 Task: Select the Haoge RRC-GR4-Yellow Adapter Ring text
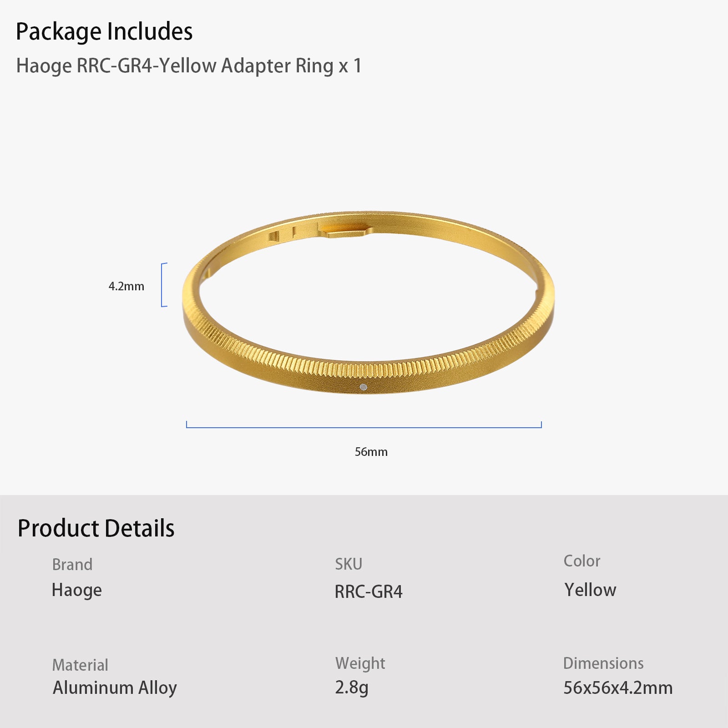(x=189, y=66)
